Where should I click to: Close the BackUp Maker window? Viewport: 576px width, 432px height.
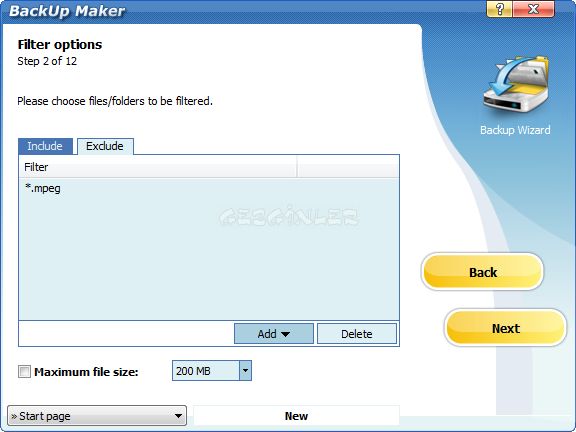click(x=533, y=9)
